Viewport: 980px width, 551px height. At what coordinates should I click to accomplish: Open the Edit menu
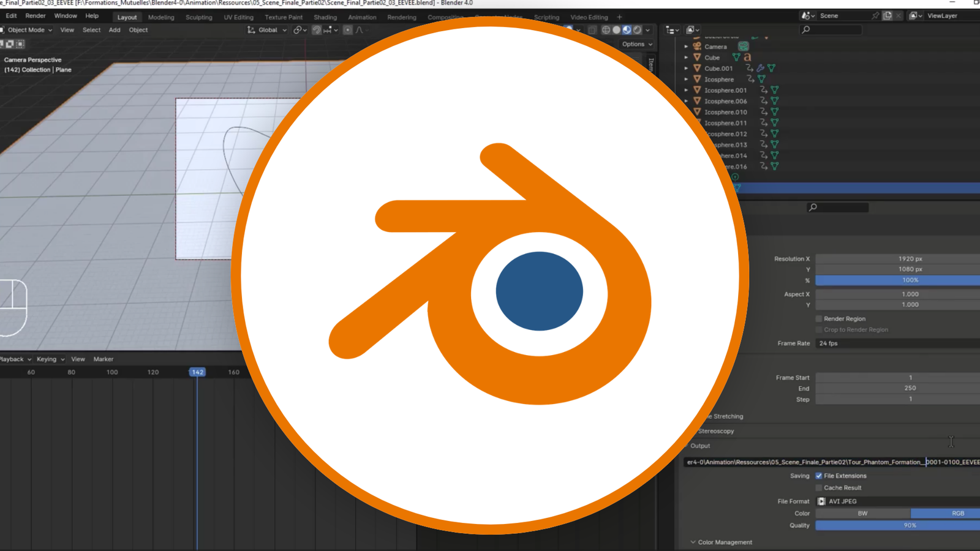click(11, 16)
